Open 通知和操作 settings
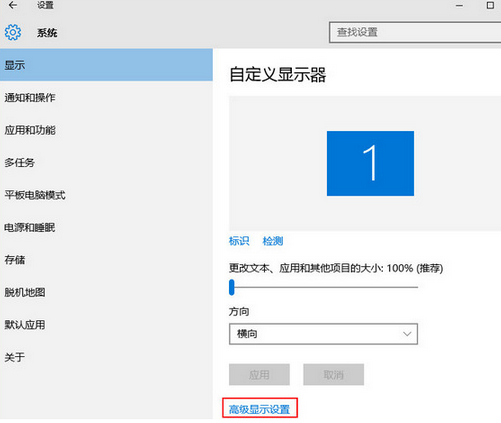This screenshot has width=501, height=423. coord(106,98)
